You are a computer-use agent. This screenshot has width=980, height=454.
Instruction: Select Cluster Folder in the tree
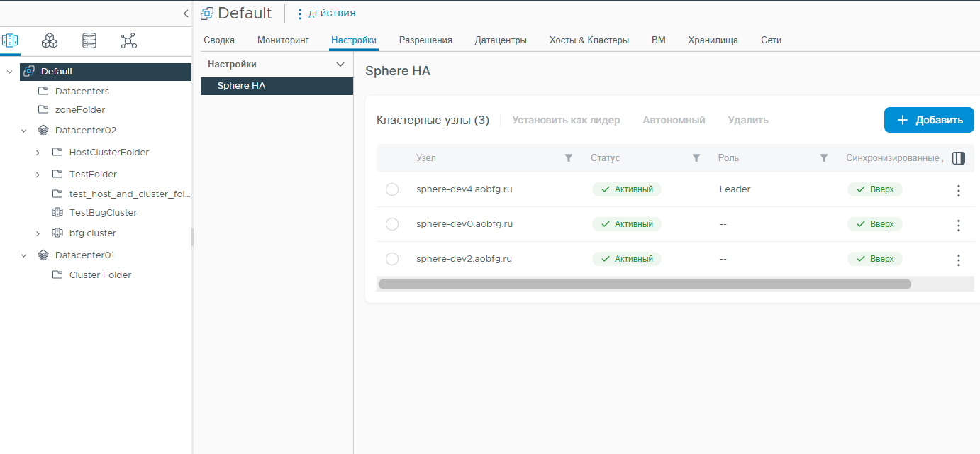point(100,275)
